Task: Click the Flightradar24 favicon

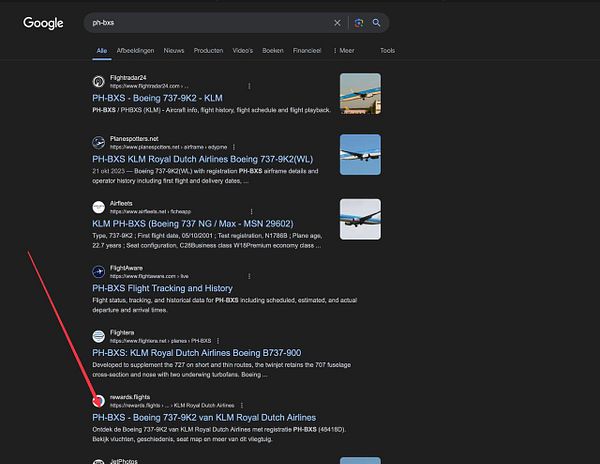Action: (98, 81)
